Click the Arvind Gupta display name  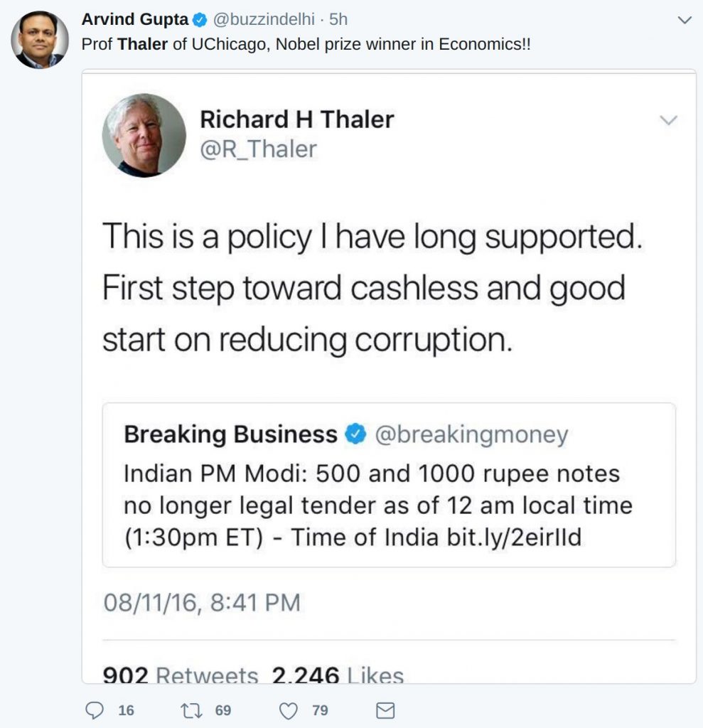[135, 19]
